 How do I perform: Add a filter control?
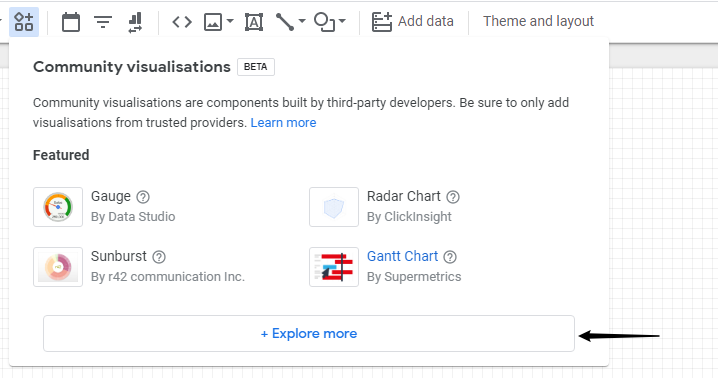tap(103, 22)
